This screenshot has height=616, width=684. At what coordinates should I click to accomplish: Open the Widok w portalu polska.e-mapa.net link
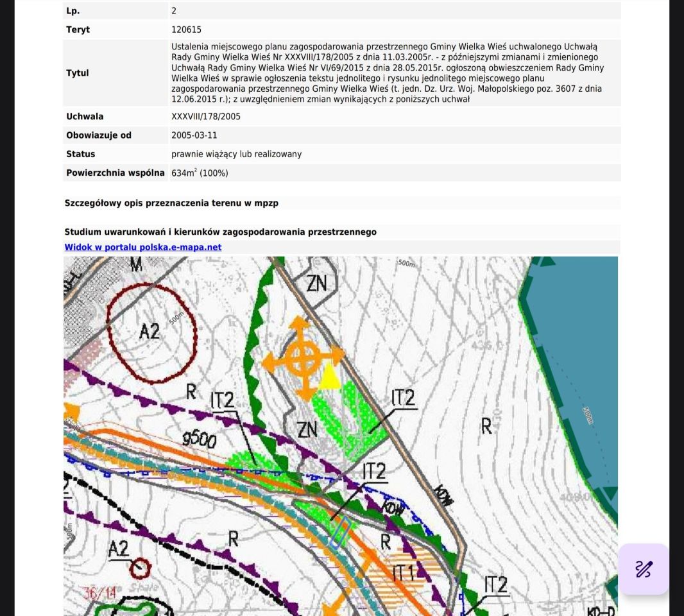point(142,247)
